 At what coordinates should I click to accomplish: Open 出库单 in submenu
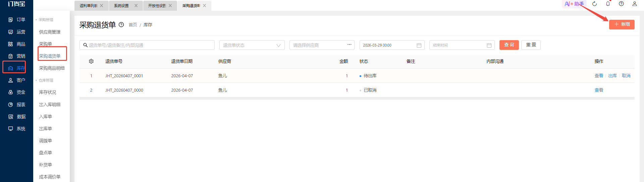pyautogui.click(x=45, y=129)
